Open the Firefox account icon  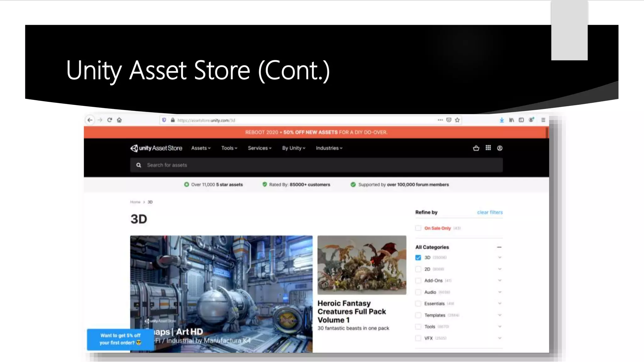click(531, 120)
